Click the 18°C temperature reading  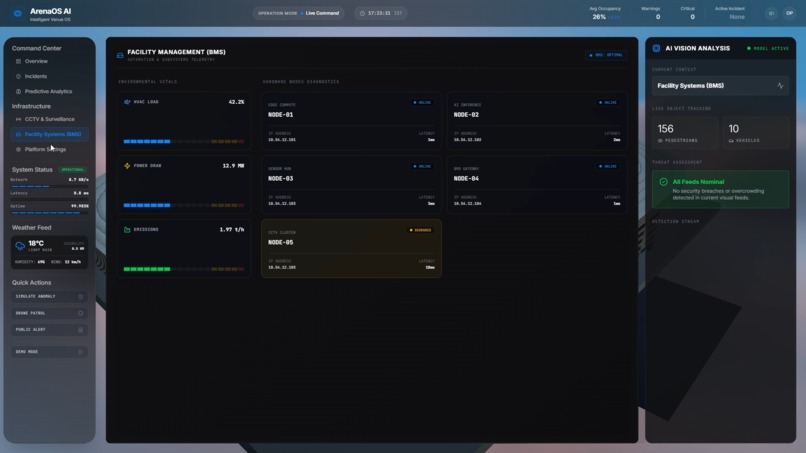pyautogui.click(x=36, y=243)
